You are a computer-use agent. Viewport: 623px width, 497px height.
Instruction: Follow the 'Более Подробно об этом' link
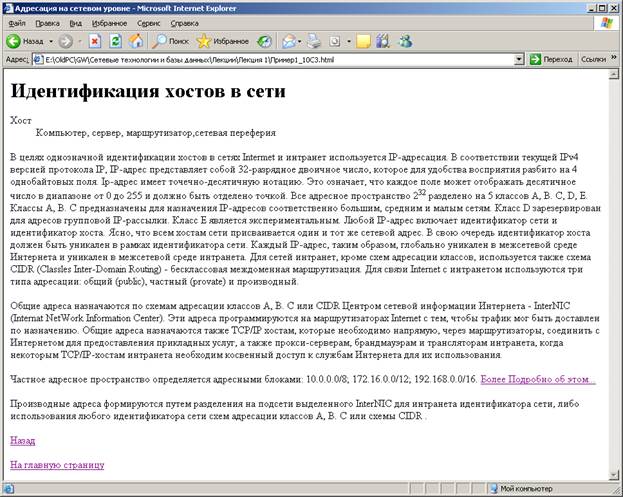click(538, 379)
